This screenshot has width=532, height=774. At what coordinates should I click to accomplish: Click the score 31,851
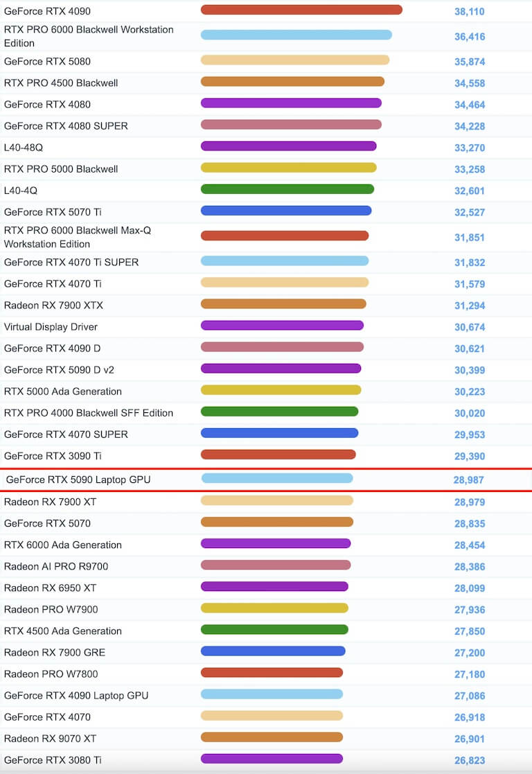pos(470,238)
